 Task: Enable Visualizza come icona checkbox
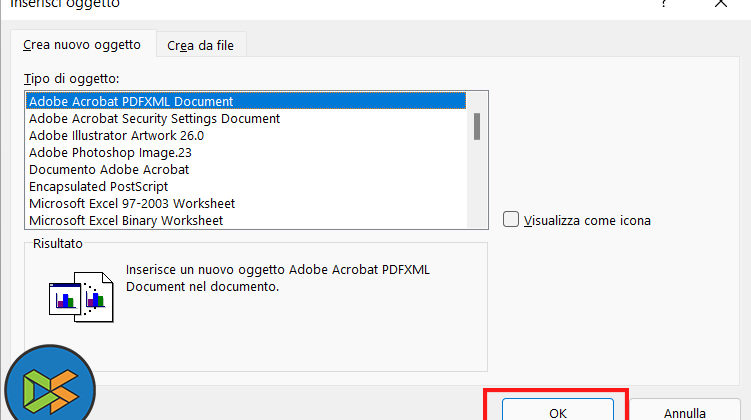pyautogui.click(x=512, y=220)
